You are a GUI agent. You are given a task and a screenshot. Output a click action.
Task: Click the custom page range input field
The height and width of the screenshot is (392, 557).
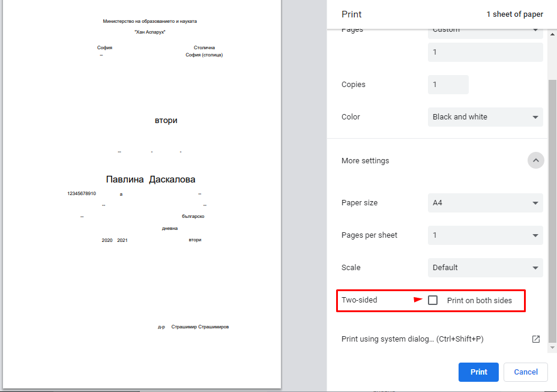click(x=485, y=52)
